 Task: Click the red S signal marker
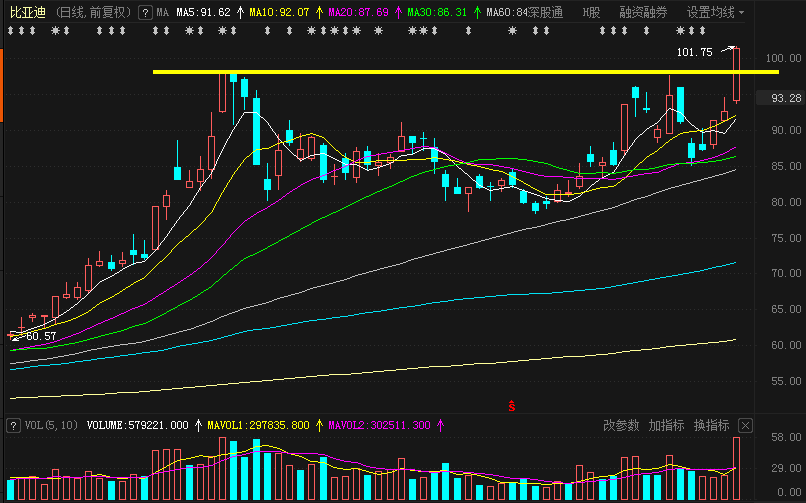pyautogui.click(x=511, y=406)
